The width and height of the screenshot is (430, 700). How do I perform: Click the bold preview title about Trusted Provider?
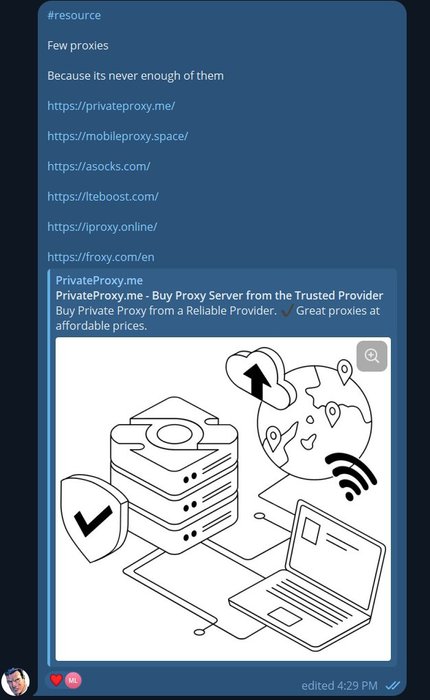point(219,296)
